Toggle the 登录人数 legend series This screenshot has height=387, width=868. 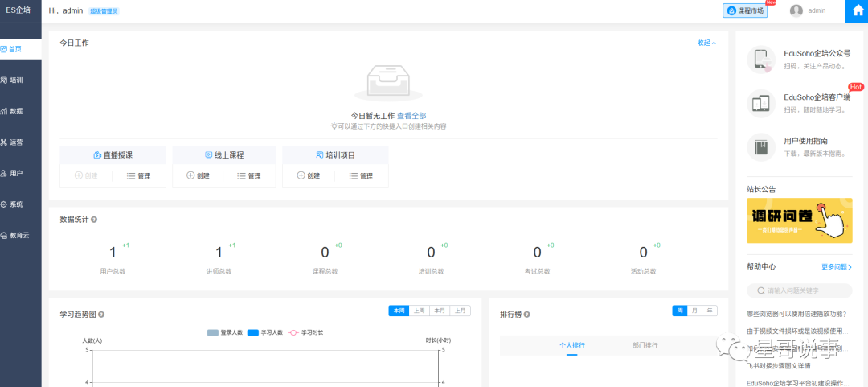[225, 332]
